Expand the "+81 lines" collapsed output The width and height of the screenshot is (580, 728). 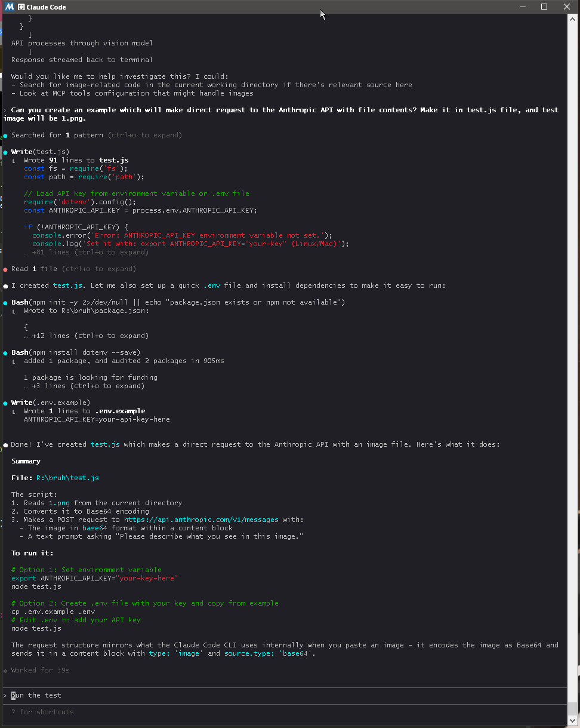[86, 252]
